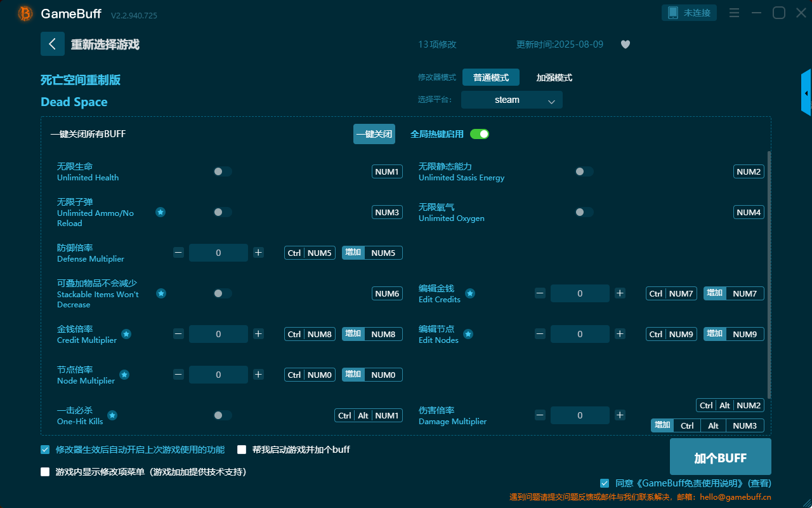The width and height of the screenshot is (812, 508).
Task: Decrease Edit Nodes with minus button
Action: (540, 334)
